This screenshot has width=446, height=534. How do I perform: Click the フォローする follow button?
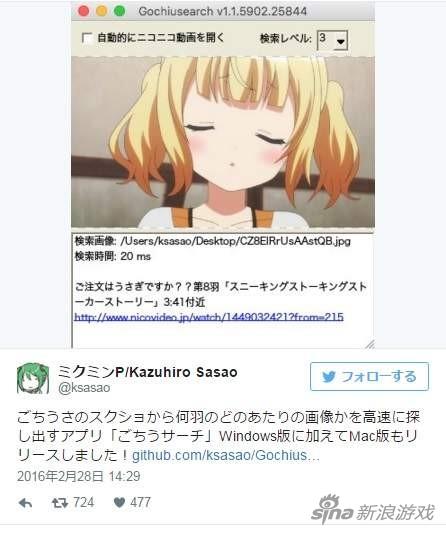(x=369, y=376)
